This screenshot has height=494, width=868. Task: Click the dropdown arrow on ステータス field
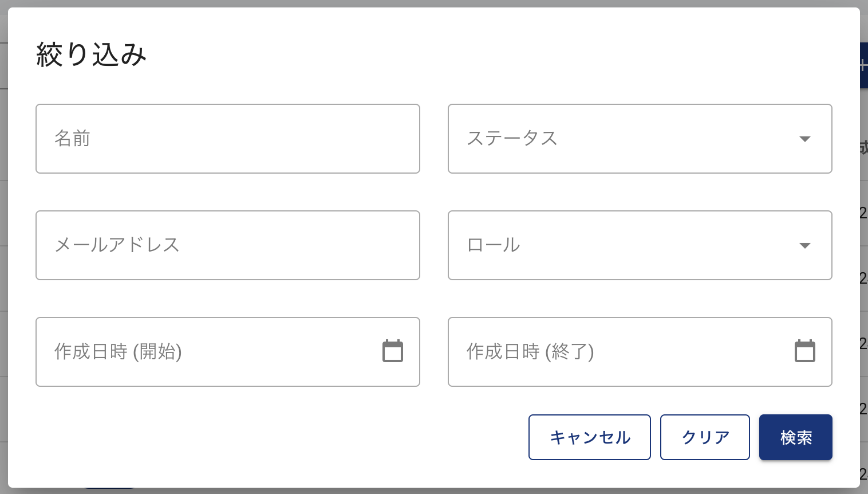(805, 139)
